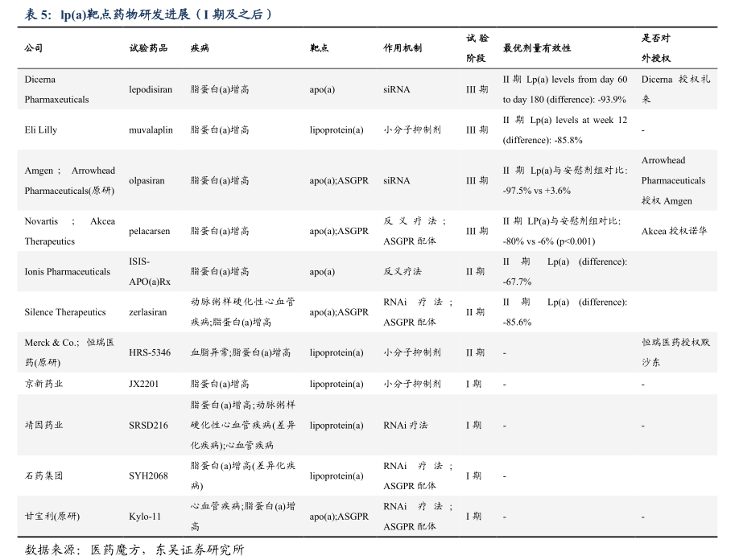Click the 'Eli Lilly' company cell
735x560 pixels.
pyautogui.click(x=41, y=130)
